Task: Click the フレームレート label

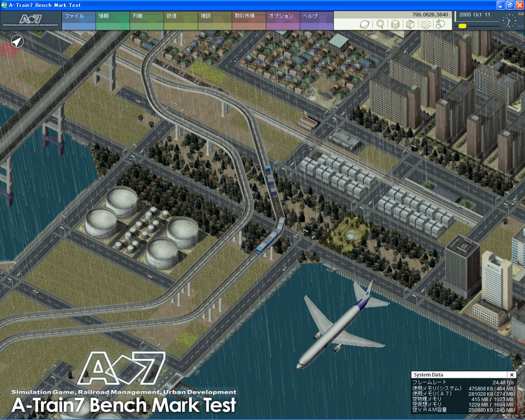Action: click(x=429, y=382)
